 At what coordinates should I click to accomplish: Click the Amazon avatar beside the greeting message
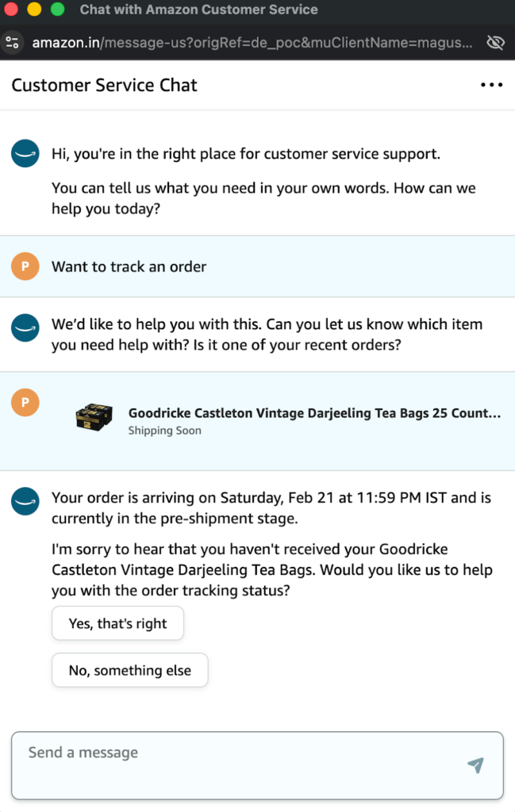(25, 153)
